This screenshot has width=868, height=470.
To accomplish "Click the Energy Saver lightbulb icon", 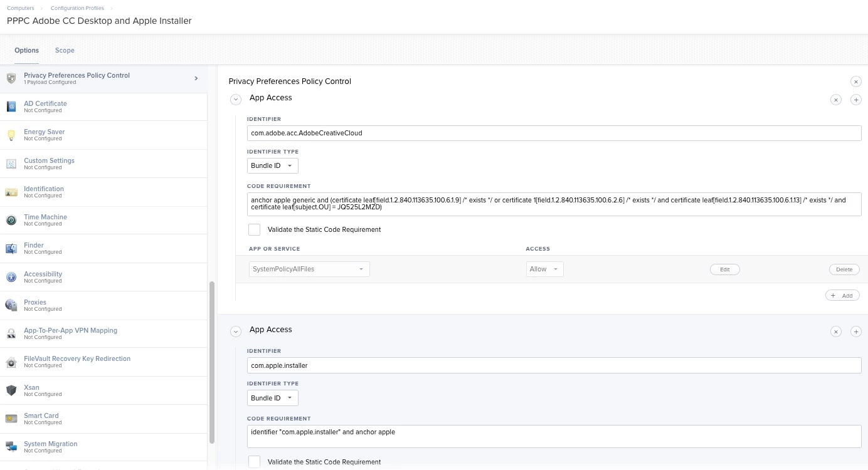I will (11, 135).
